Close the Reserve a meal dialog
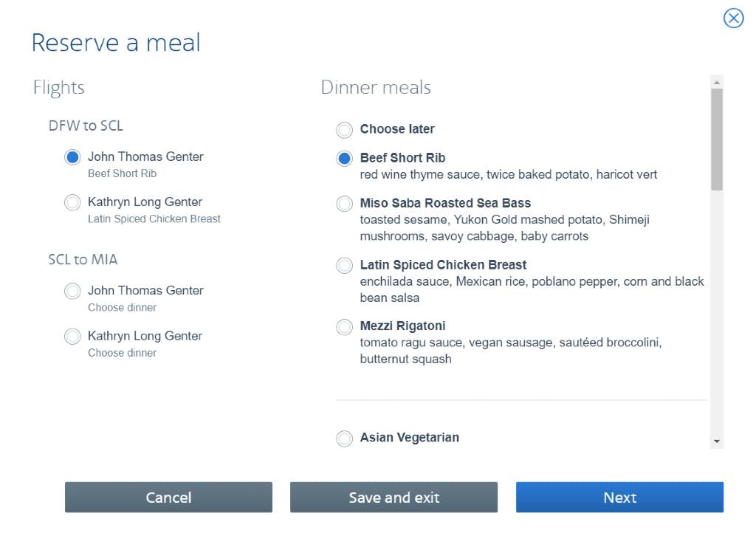This screenshot has height=533, width=756. (732, 18)
